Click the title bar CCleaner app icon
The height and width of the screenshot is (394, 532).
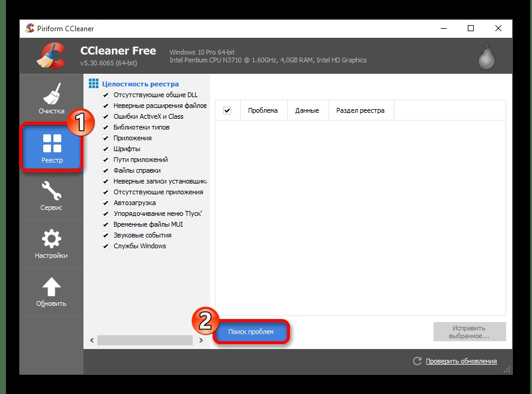tap(29, 28)
